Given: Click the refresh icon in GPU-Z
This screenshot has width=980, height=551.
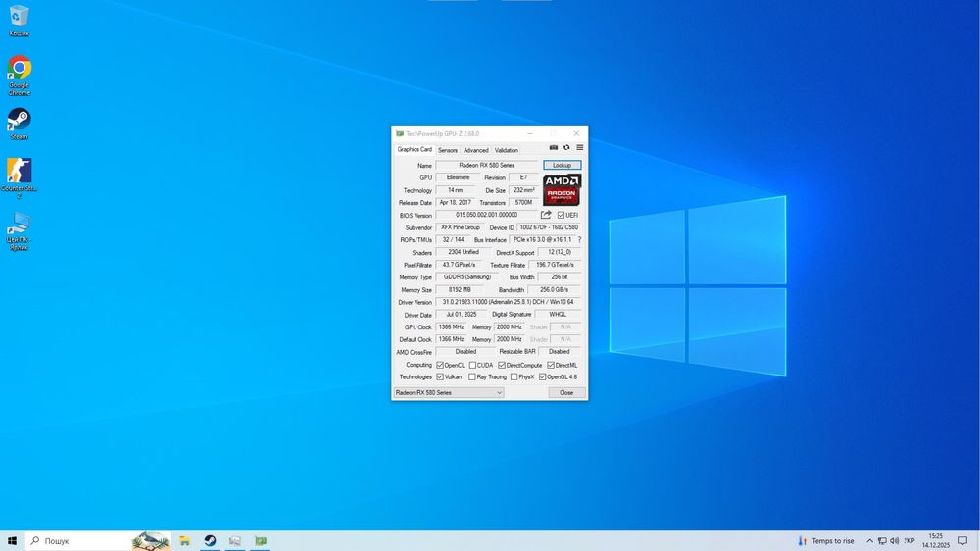Looking at the screenshot, I should pos(566,148).
